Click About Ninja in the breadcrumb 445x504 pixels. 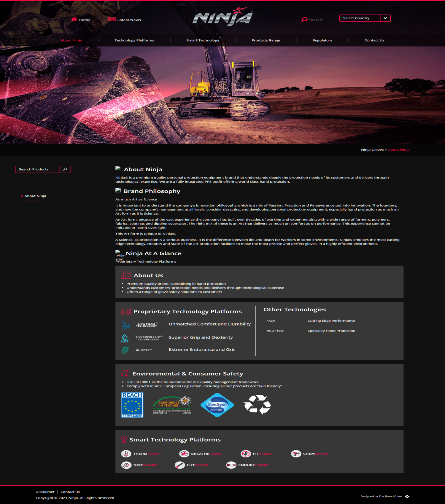tap(398, 150)
